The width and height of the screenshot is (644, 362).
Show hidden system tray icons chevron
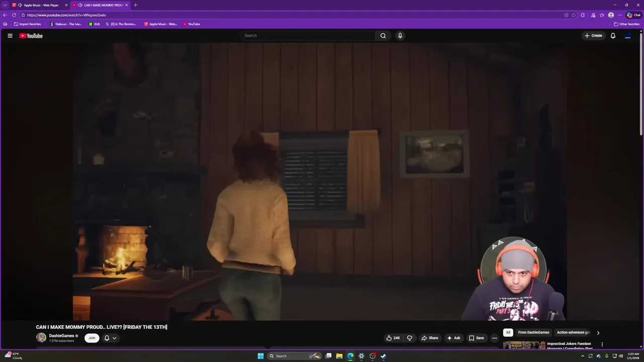point(583,356)
